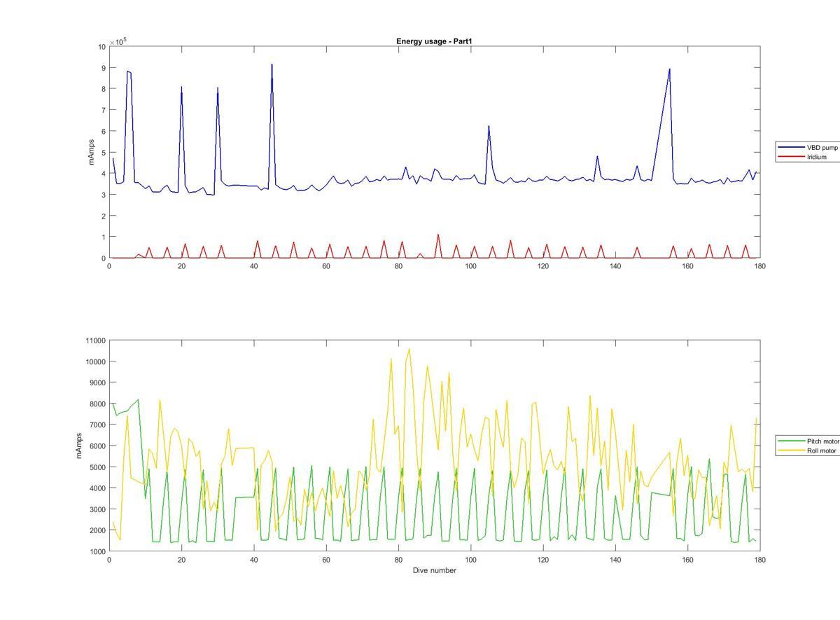Click the 10000 y-axis tick label
The image size is (840, 620).
click(x=96, y=361)
